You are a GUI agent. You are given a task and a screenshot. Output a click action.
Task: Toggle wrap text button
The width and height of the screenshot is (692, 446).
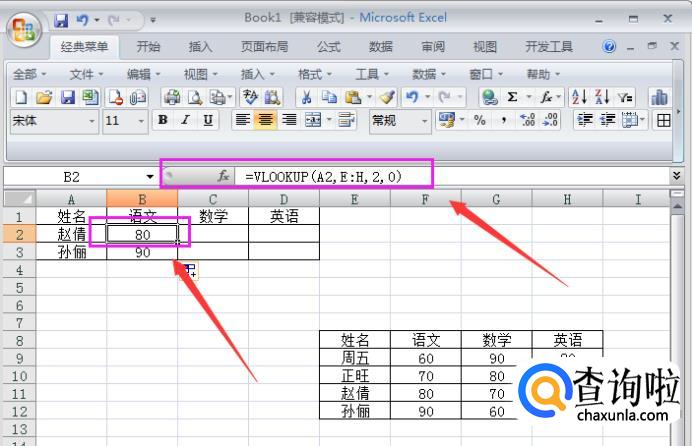346,120
